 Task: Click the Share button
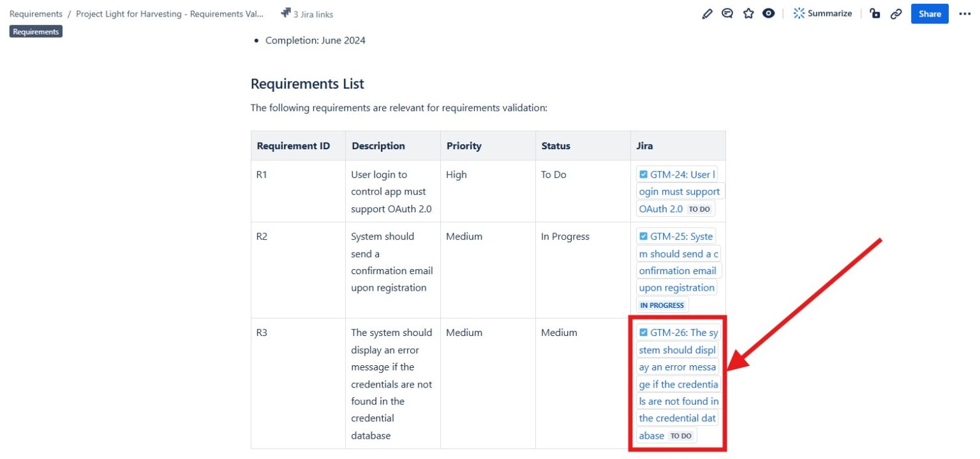929,13
